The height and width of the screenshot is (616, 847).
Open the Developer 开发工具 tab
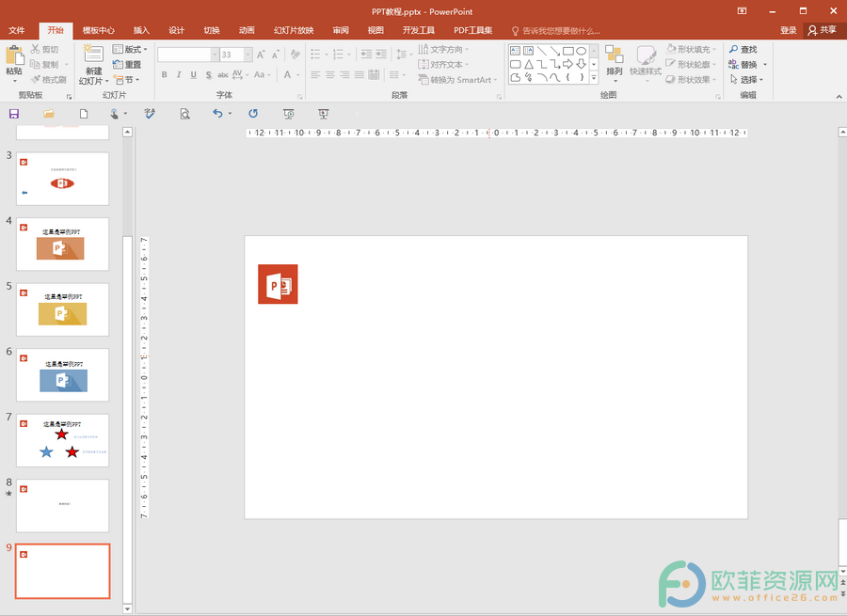click(x=418, y=30)
